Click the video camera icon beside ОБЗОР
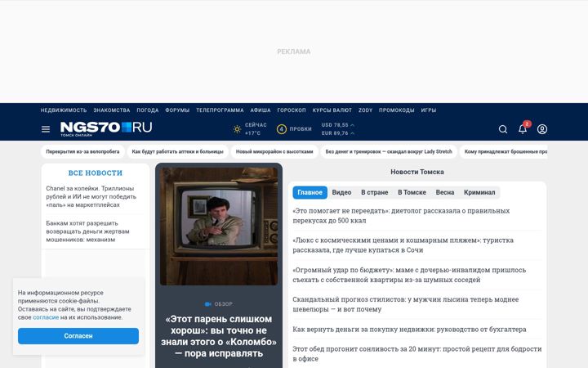The image size is (588, 368). tap(207, 304)
